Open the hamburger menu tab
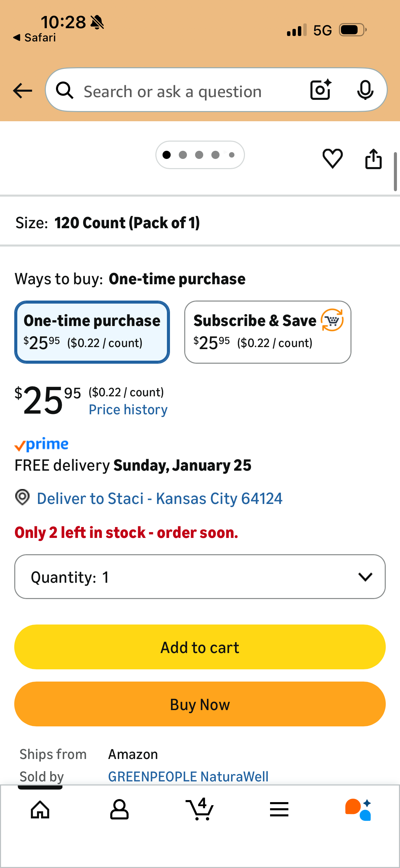Viewport: 400px width, 868px height. click(279, 810)
